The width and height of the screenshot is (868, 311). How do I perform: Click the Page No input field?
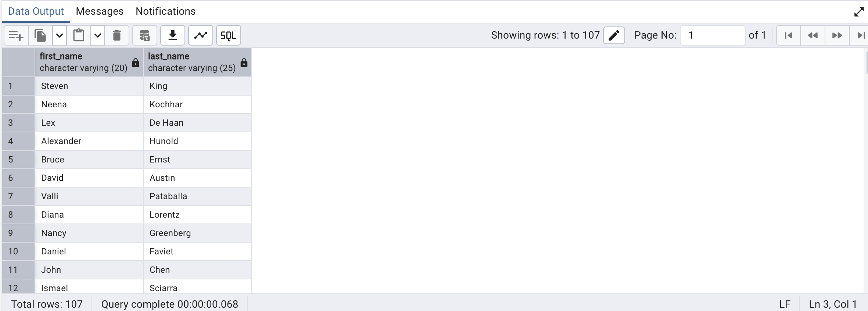click(x=712, y=35)
